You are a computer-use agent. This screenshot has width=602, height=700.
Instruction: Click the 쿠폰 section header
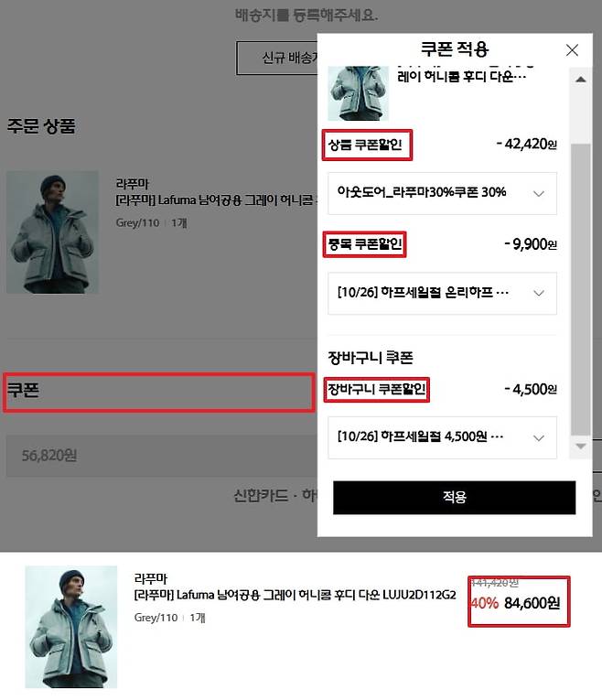tap(159, 393)
